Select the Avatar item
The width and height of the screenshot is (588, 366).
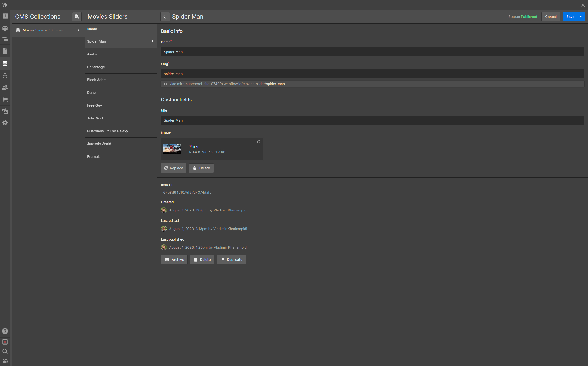tap(121, 54)
